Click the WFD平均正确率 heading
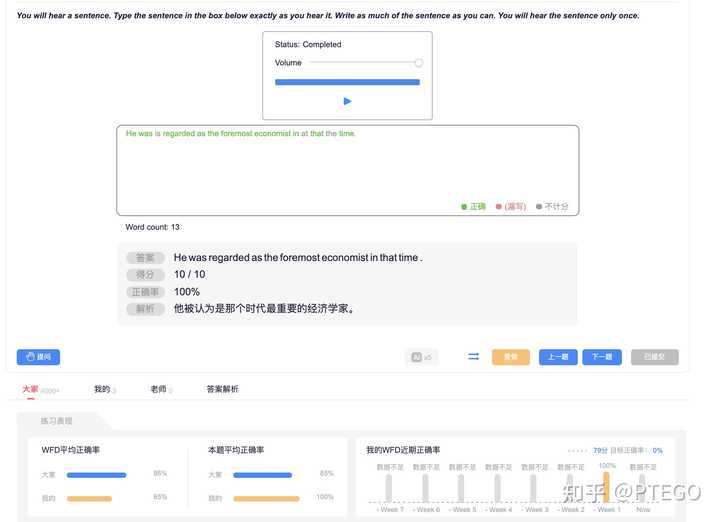 pos(71,450)
